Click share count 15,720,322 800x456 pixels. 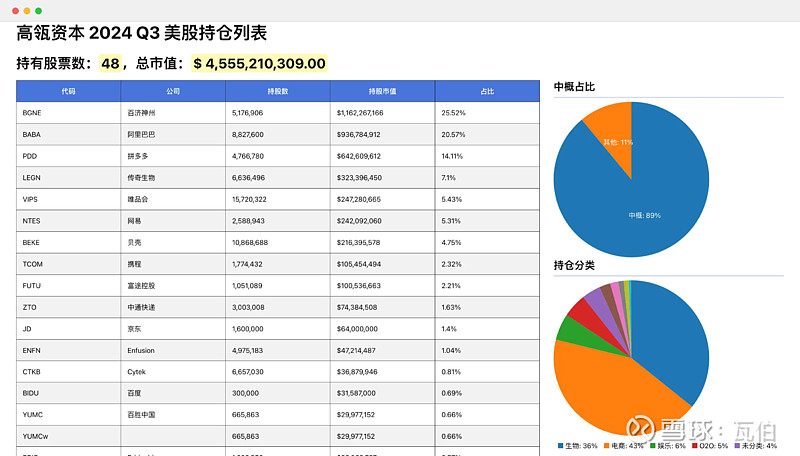click(249, 199)
